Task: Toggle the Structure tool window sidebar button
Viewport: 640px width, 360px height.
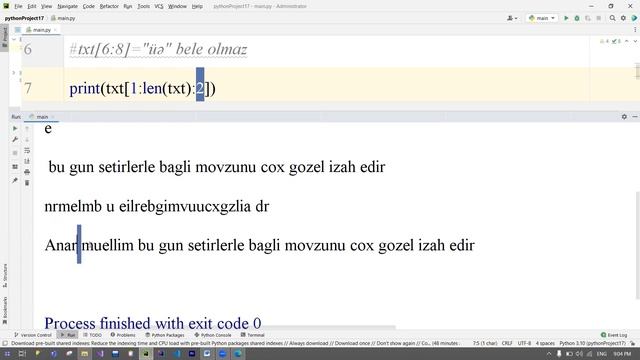Action: (x=5, y=276)
